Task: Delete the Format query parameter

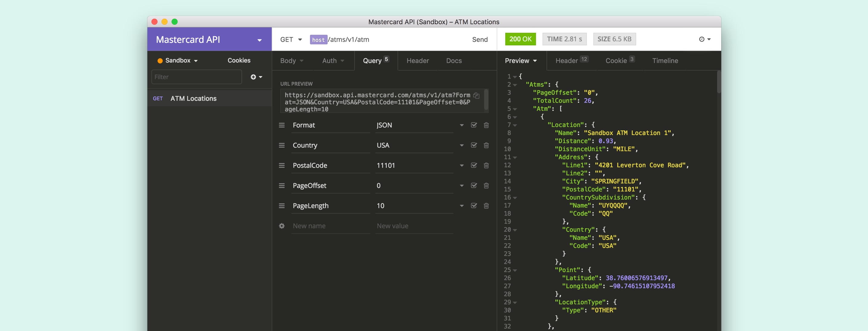Action: coord(486,125)
